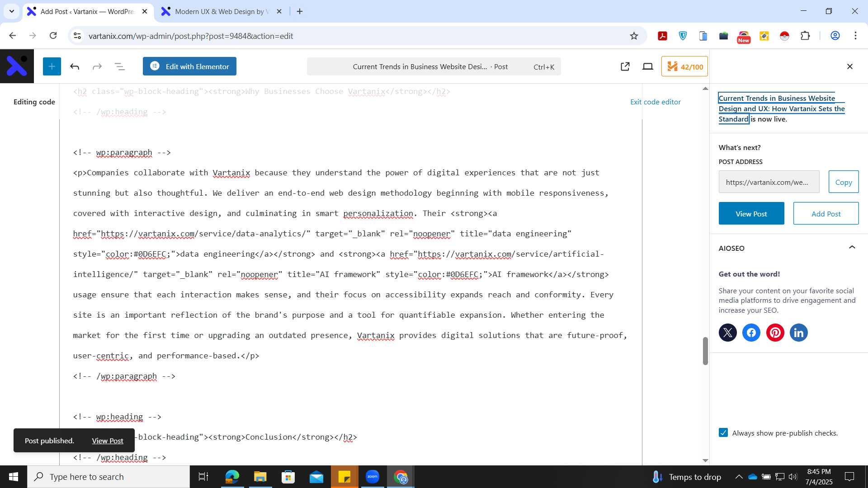Click the 8:45 PM clock and date

point(819,477)
